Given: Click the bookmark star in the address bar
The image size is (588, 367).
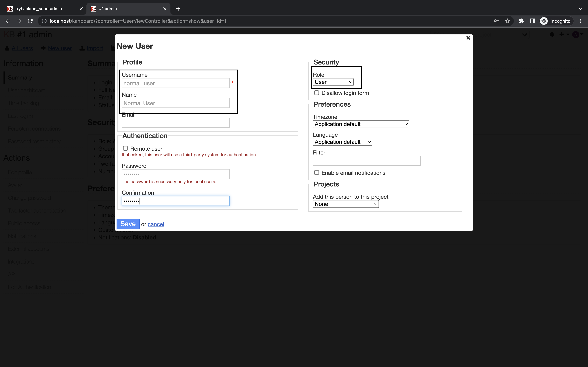Looking at the screenshot, I should (507, 21).
